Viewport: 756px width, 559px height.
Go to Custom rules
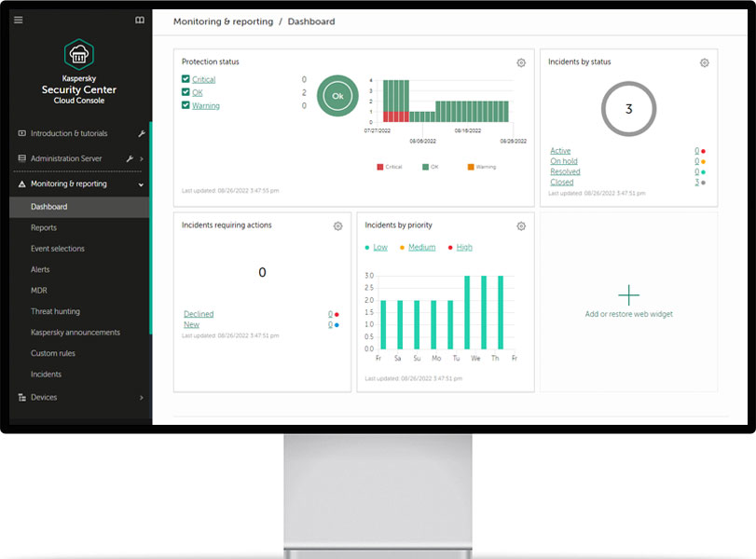click(53, 353)
